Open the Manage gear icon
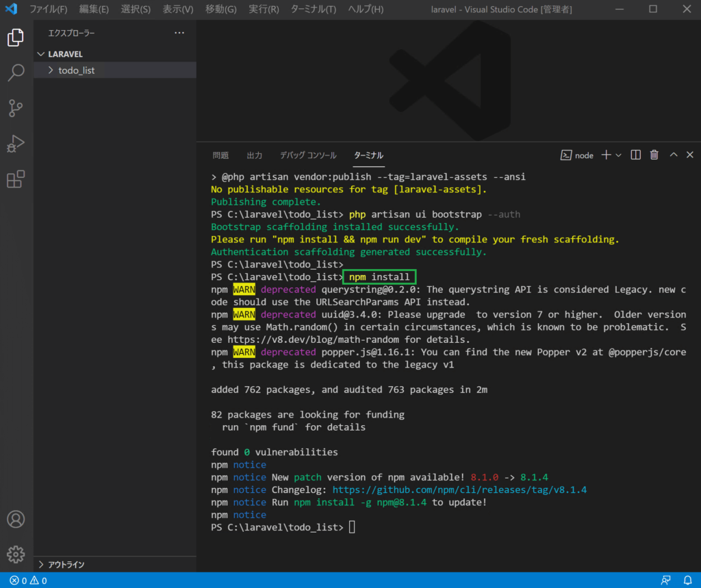The height and width of the screenshot is (588, 701). (16, 554)
